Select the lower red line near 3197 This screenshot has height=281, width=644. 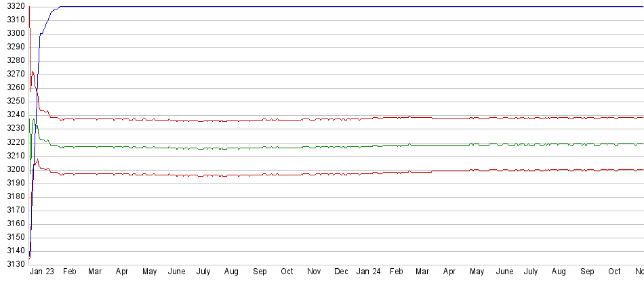click(271, 175)
